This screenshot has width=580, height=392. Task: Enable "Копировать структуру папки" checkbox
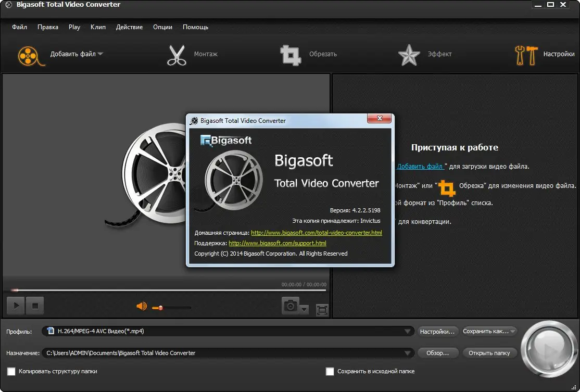(11, 371)
